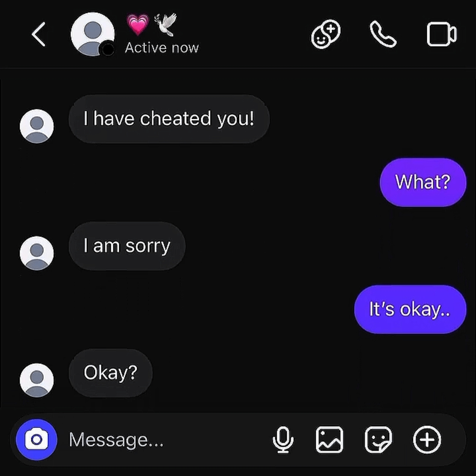The image size is (476, 476).
Task: Open the avatar sticker icon in header
Action: (326, 34)
